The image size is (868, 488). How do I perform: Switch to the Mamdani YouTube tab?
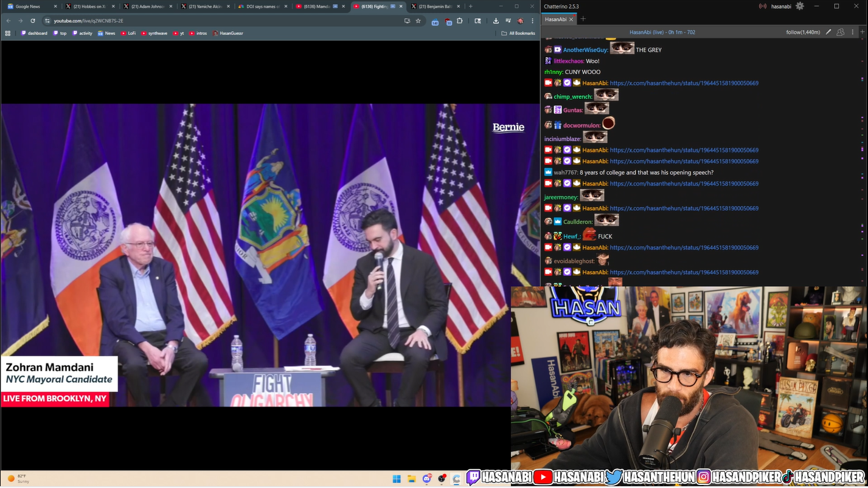pos(321,6)
